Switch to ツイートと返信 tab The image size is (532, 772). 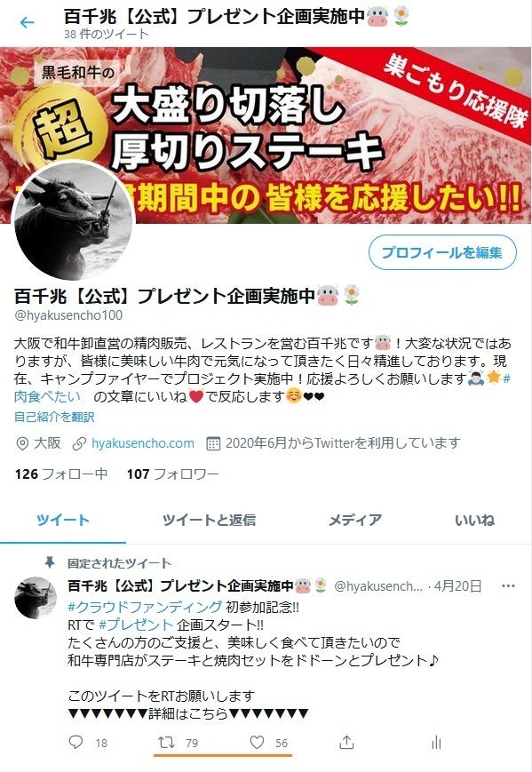[209, 520]
